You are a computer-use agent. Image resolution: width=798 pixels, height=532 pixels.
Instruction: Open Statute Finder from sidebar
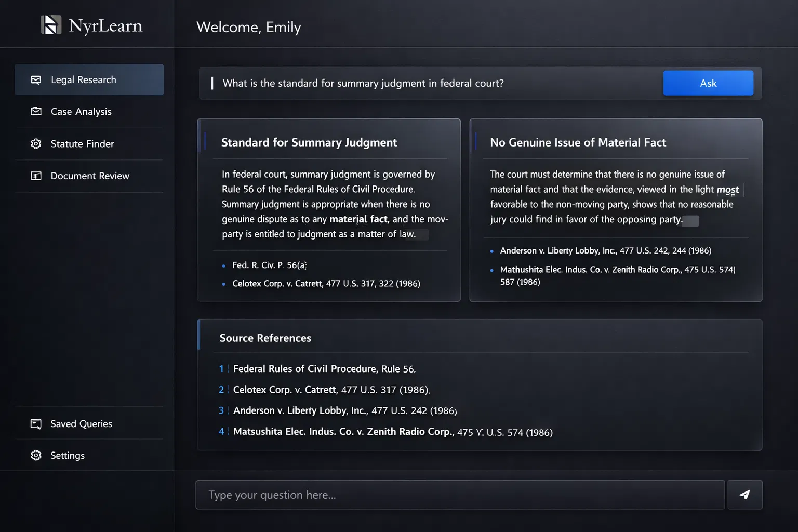click(82, 143)
